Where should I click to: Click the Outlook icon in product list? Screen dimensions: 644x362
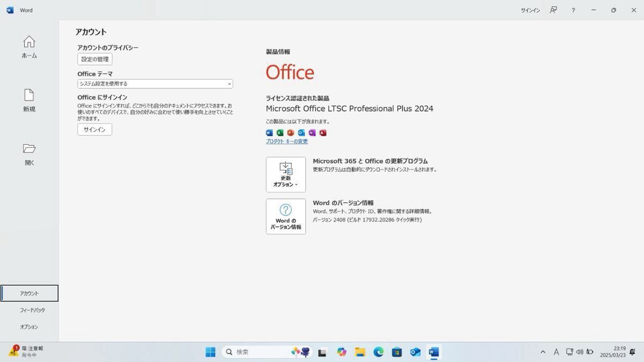click(x=301, y=132)
